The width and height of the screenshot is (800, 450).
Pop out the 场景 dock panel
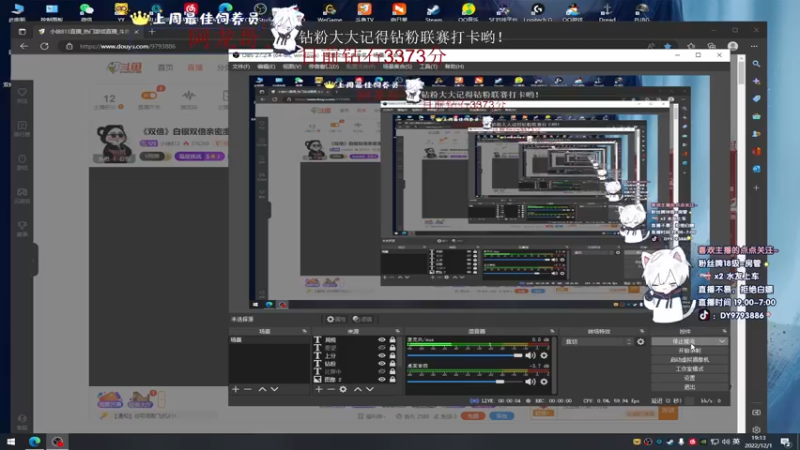click(x=305, y=331)
